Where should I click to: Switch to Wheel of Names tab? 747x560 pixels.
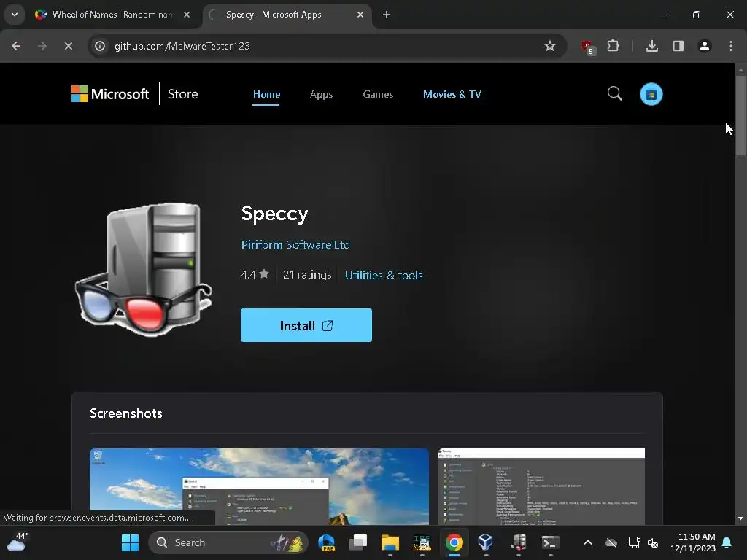click(x=112, y=15)
